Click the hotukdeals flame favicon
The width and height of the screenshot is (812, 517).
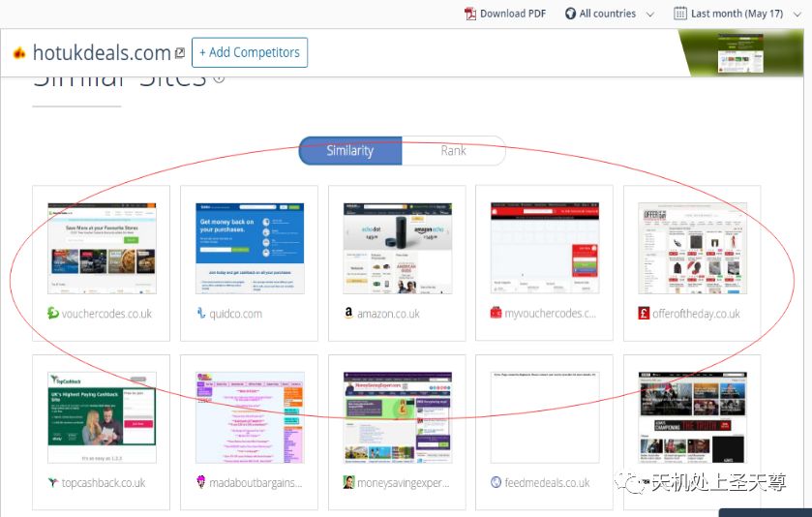(x=19, y=52)
